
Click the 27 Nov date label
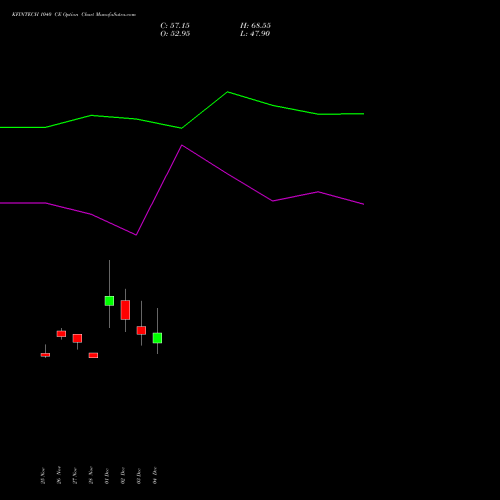coord(75,476)
